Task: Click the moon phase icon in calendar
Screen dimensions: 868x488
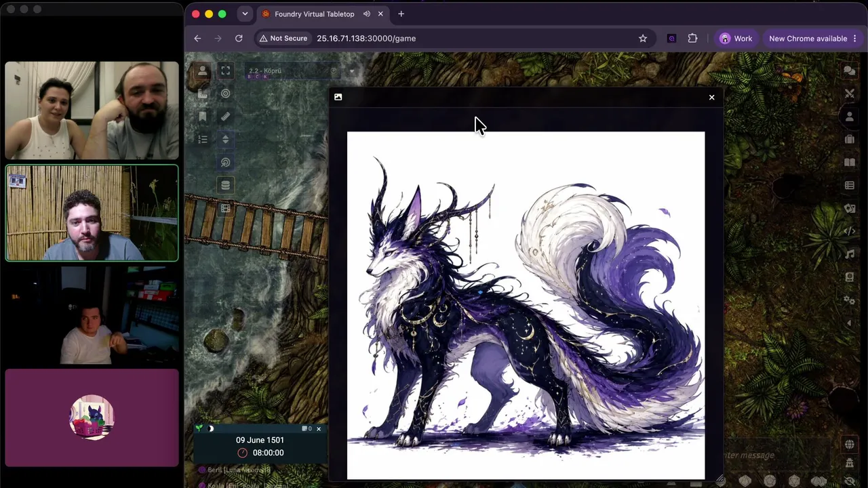Action: click(210, 428)
